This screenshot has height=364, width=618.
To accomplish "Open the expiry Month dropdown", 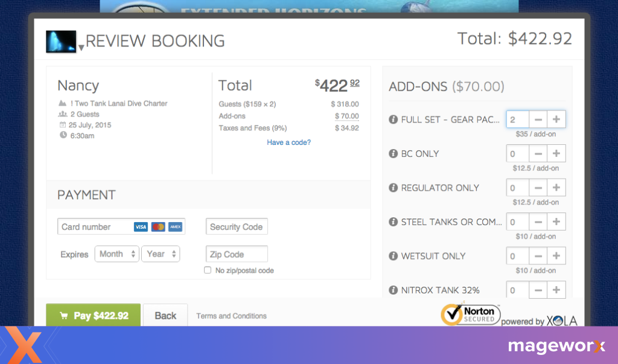I will [116, 254].
